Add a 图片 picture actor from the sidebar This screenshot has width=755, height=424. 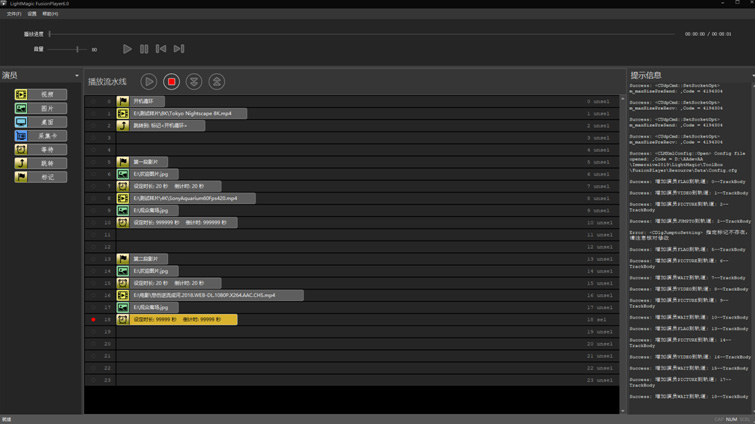(x=41, y=108)
